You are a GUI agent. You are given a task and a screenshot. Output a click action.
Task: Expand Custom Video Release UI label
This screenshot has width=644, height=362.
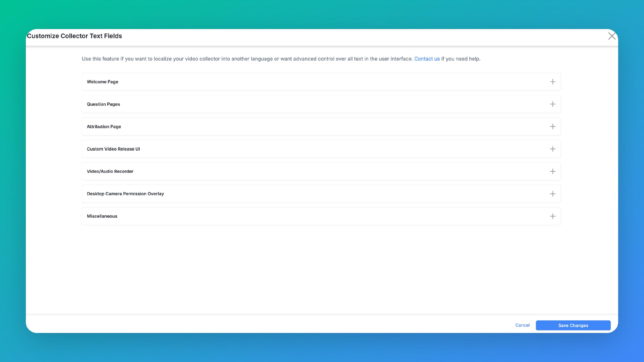(113, 149)
